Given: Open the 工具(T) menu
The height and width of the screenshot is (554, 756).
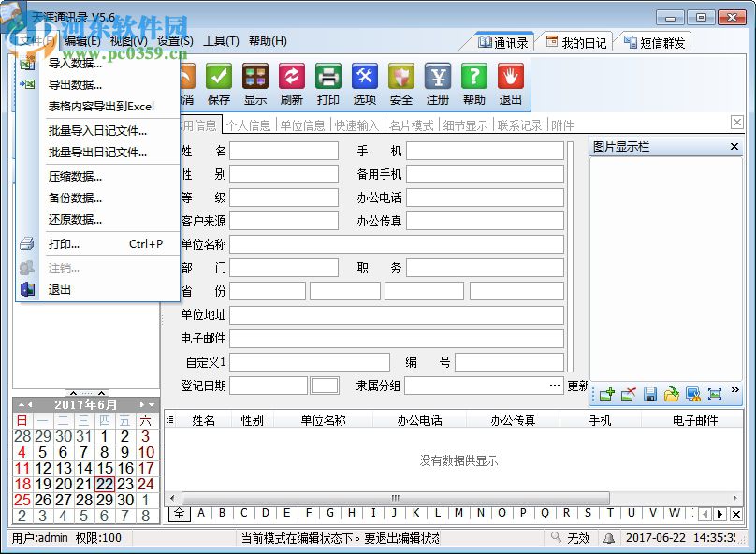Looking at the screenshot, I should [221, 40].
